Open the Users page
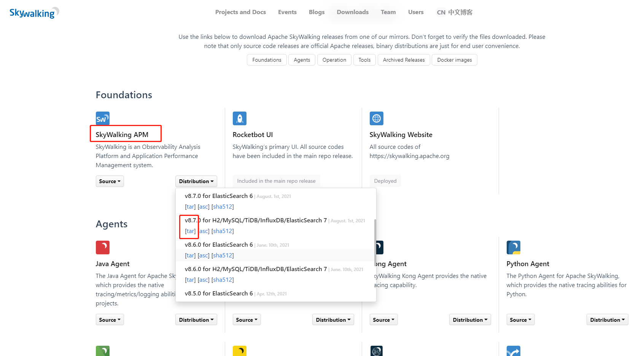Viewport: 644px width, 356px height. pos(416,12)
